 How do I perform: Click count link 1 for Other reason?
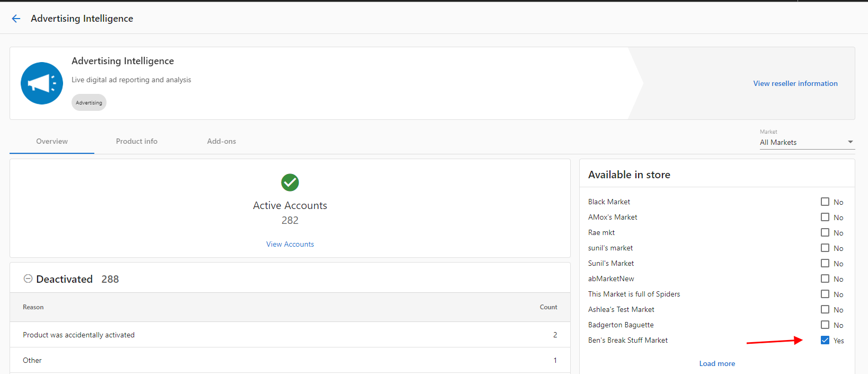point(555,360)
